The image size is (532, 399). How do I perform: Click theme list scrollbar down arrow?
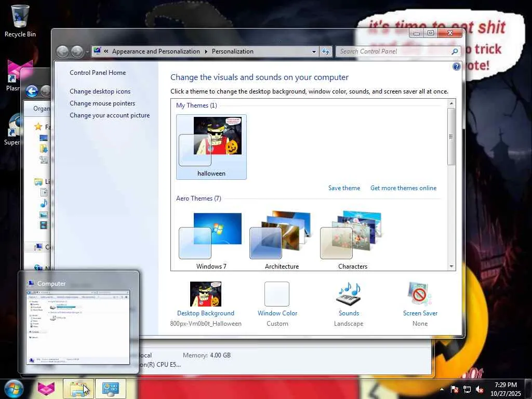point(451,267)
